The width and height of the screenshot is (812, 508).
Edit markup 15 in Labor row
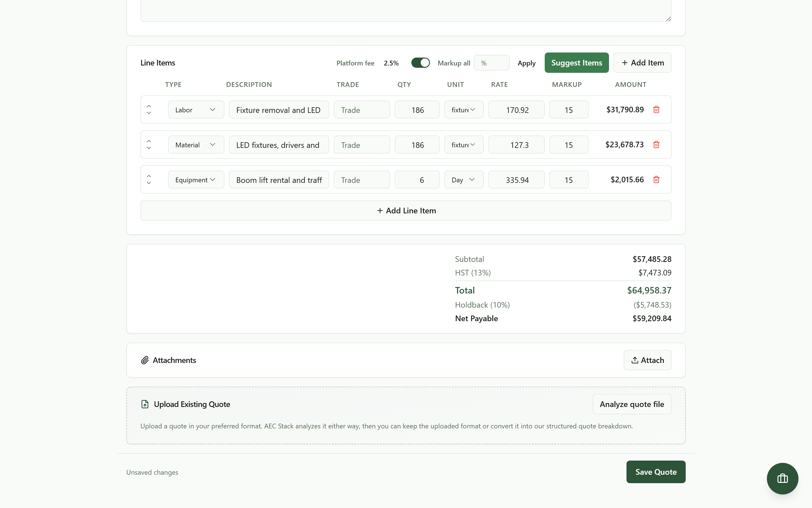tap(569, 110)
